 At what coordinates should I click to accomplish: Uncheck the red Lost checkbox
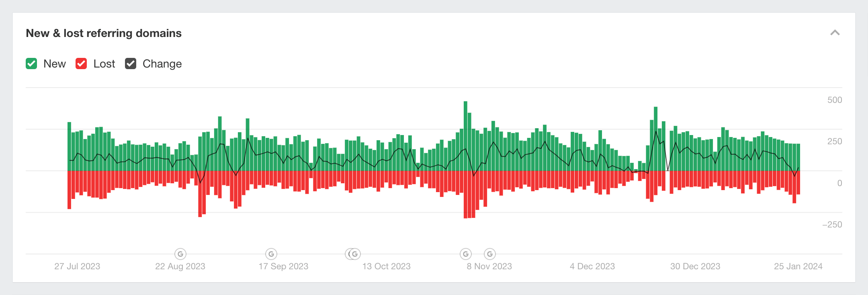click(81, 64)
